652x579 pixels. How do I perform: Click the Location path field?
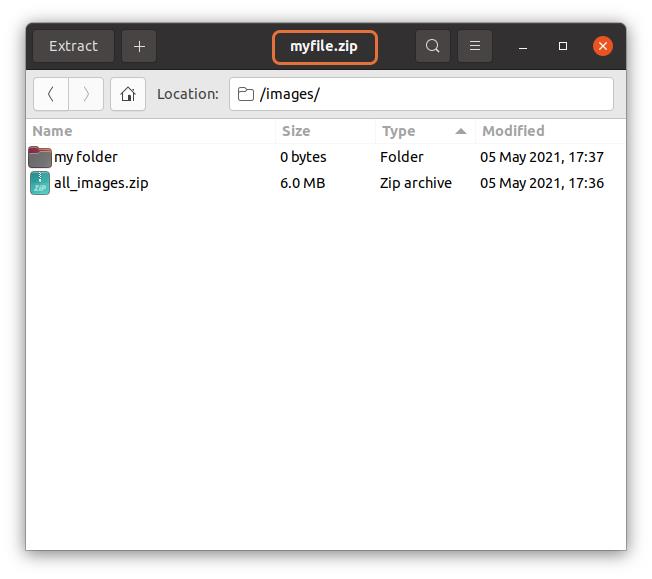click(x=430, y=94)
